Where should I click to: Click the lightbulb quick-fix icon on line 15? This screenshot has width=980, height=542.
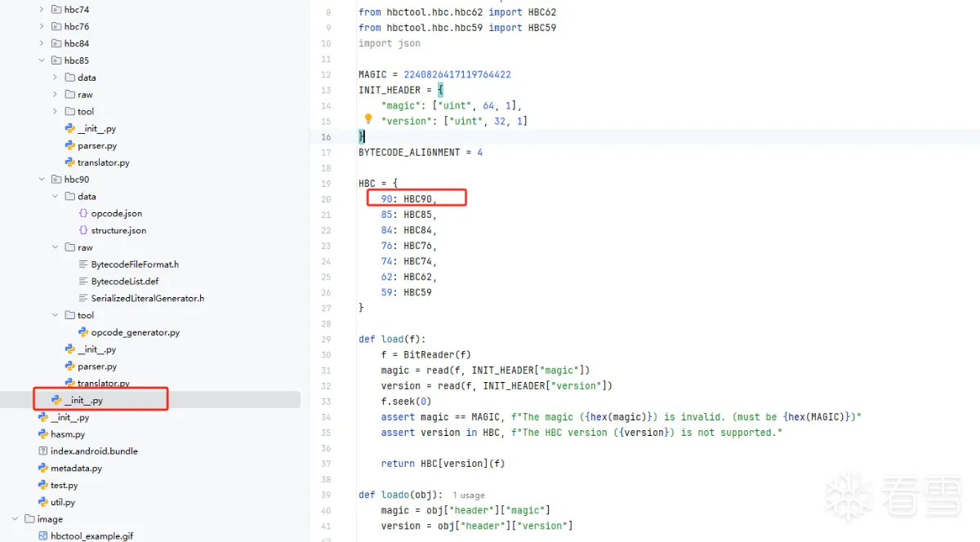point(368,119)
